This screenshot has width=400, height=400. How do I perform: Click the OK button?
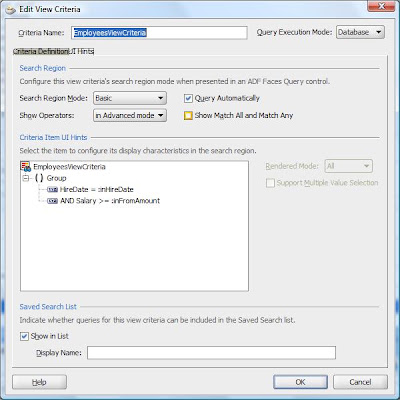(x=300, y=382)
